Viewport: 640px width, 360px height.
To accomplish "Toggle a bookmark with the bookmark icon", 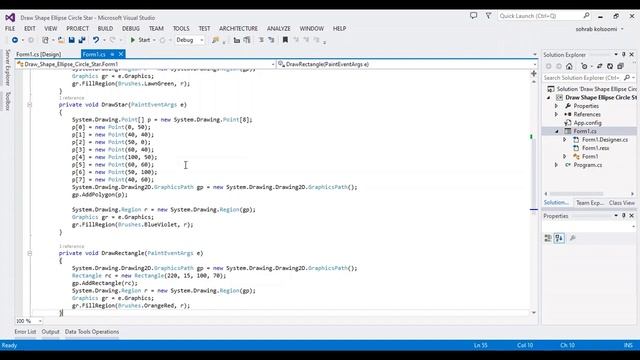I will [285, 40].
